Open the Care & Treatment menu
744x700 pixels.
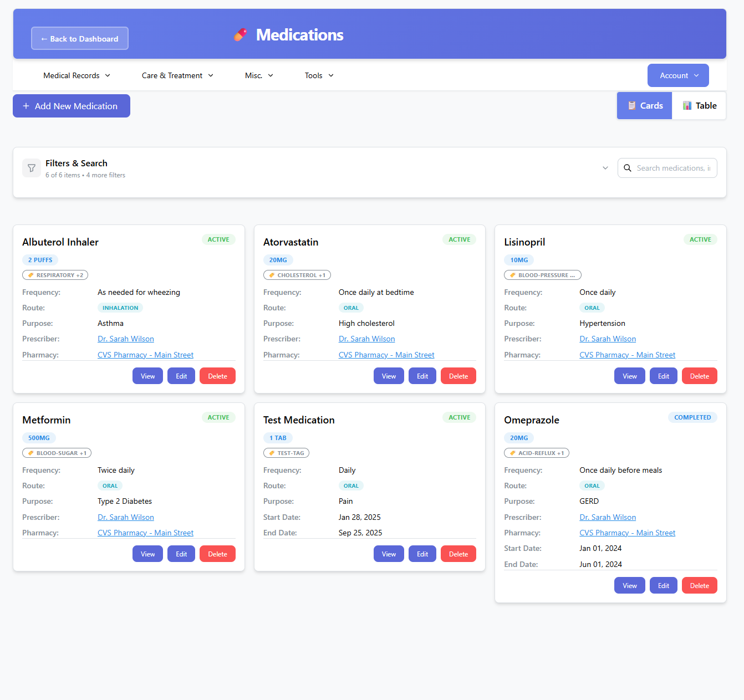(177, 75)
